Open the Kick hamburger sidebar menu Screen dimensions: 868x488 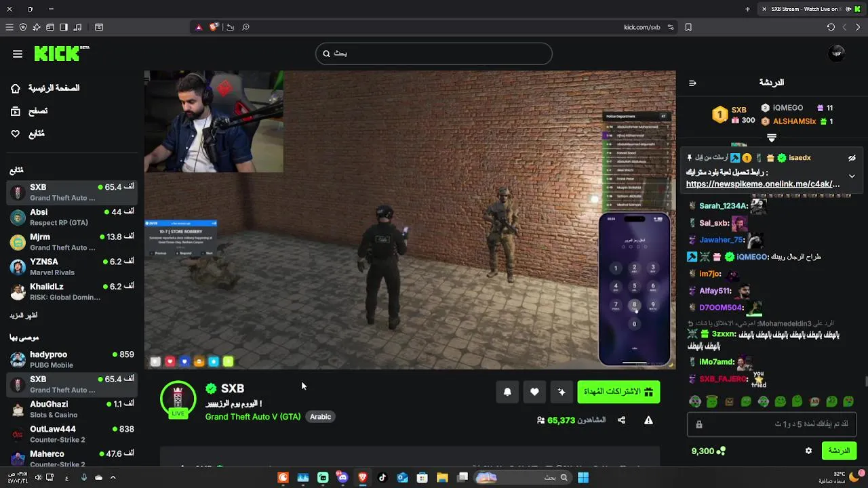click(x=18, y=54)
